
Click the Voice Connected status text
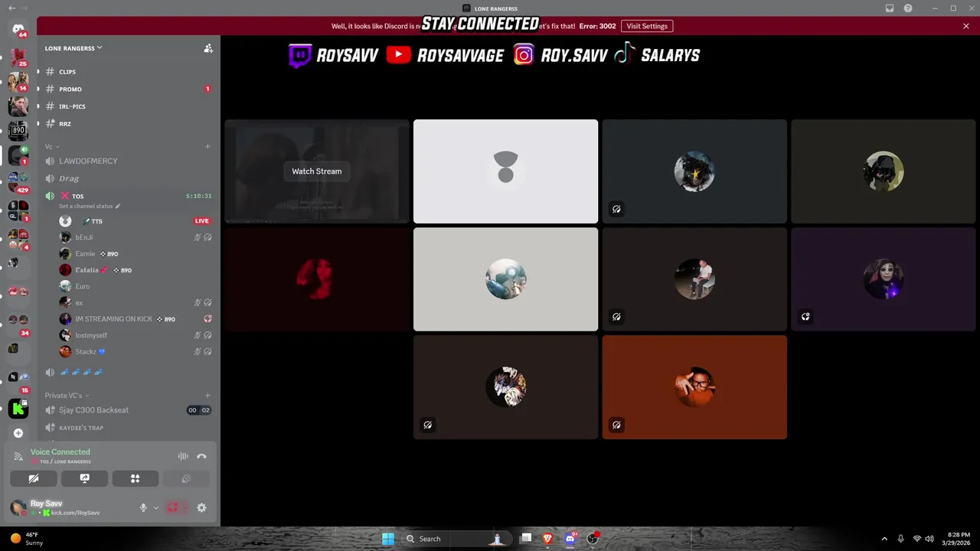[60, 452]
